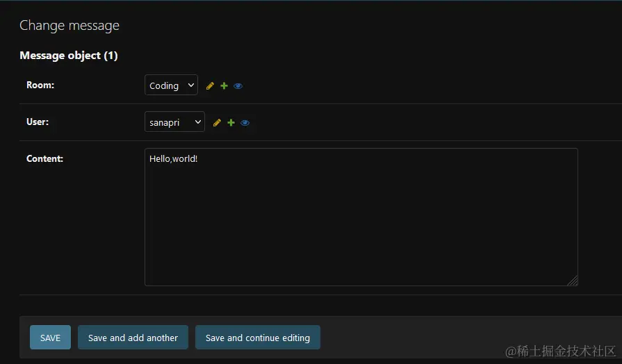The image size is (622, 364).
Task: Edit the selected User with pencil icon
Action: tap(217, 122)
